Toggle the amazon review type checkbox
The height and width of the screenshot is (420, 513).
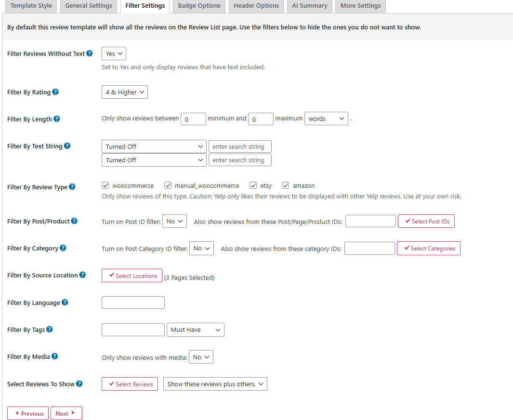coord(286,185)
